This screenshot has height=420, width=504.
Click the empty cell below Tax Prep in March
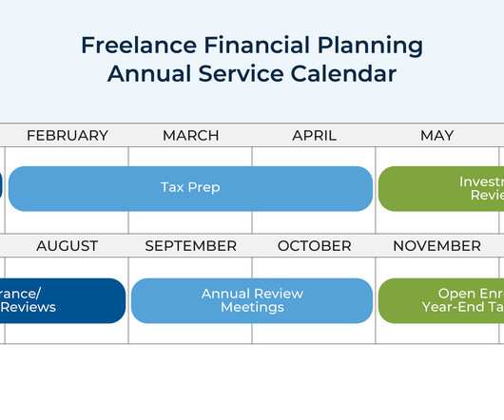pyautogui.click(x=190, y=222)
